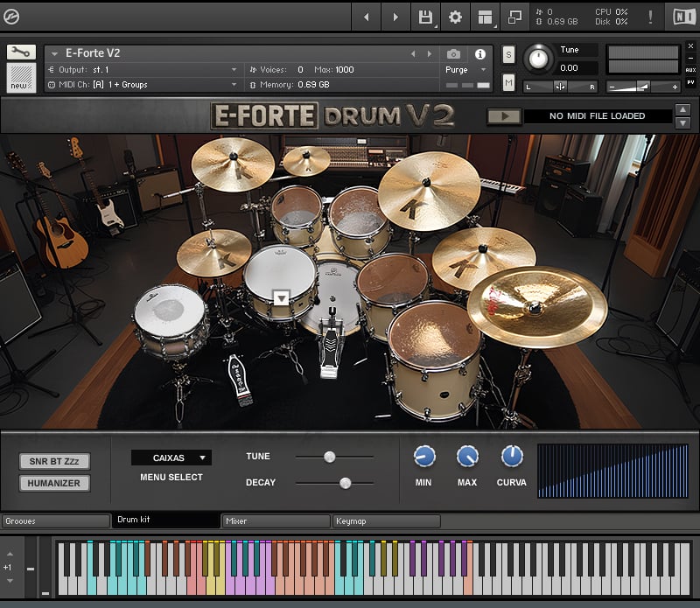Click the kick drum pedal
700x608 pixels.
(331, 345)
